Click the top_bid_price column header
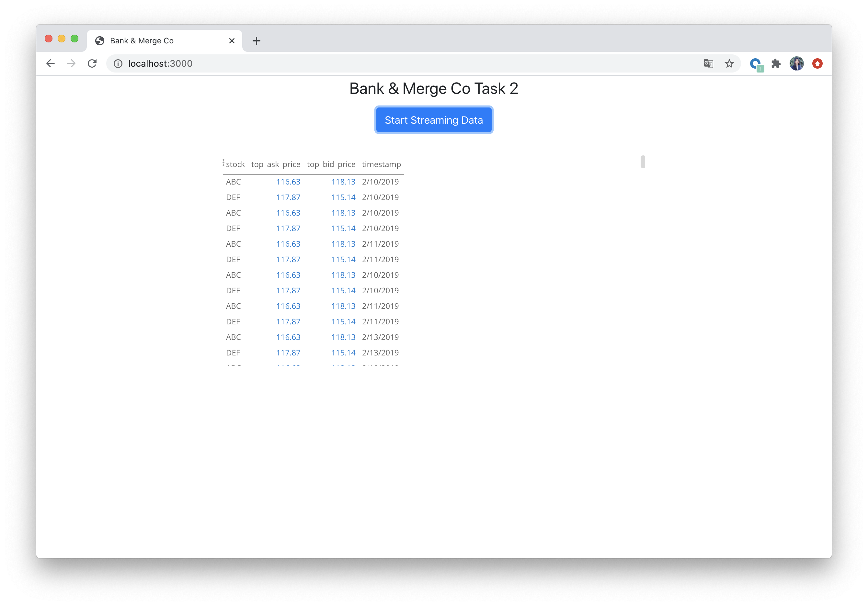Screen dimensions: 868x606 (330, 164)
